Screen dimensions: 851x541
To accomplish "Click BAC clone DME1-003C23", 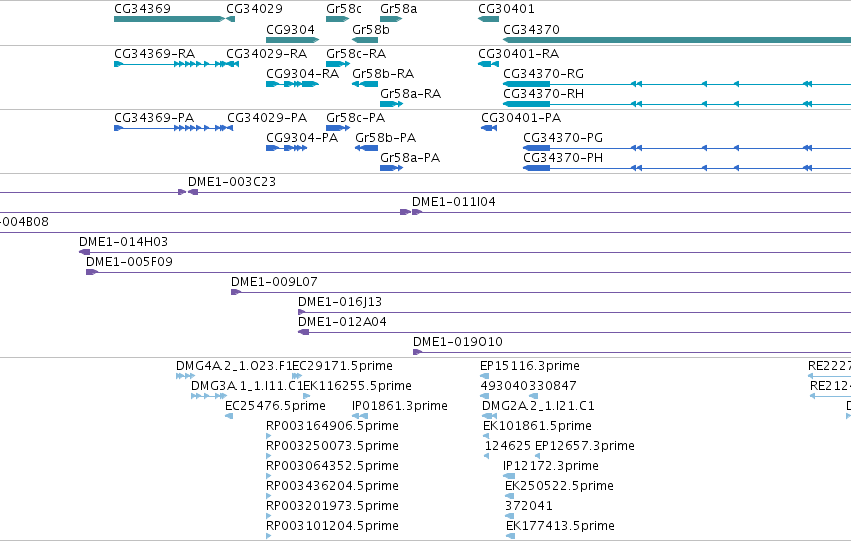I will (x=232, y=182).
